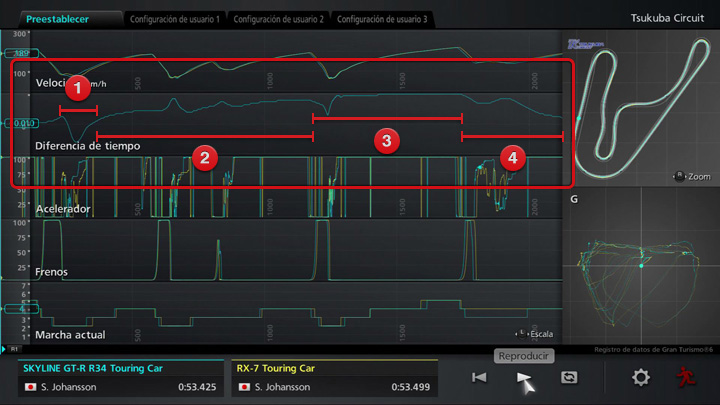Click red marker number 4

point(512,157)
